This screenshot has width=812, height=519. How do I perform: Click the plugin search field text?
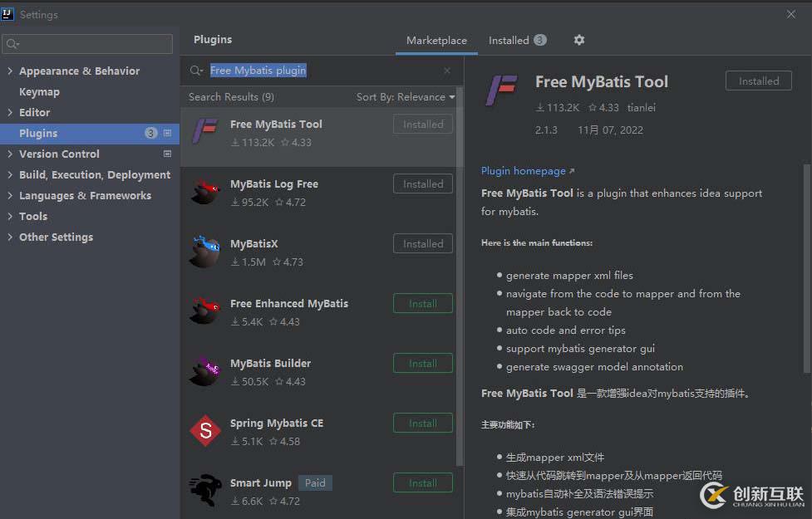pos(258,71)
